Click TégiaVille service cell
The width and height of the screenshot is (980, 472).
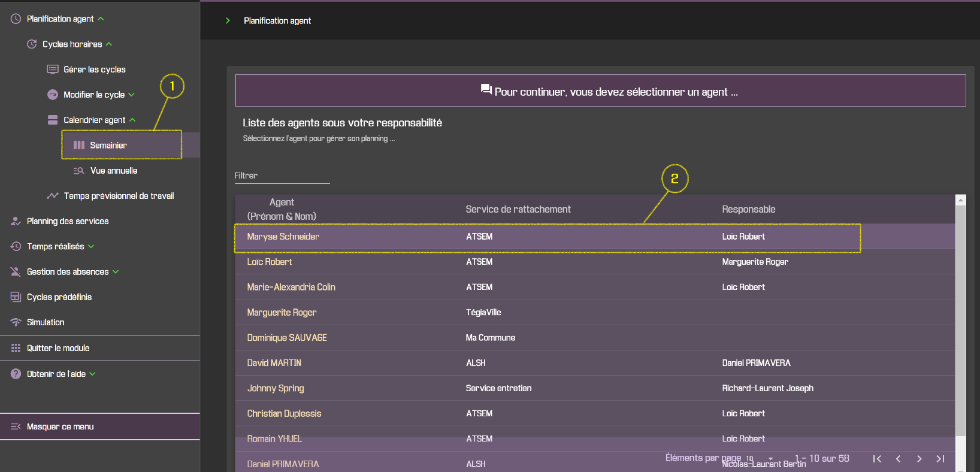pyautogui.click(x=483, y=313)
